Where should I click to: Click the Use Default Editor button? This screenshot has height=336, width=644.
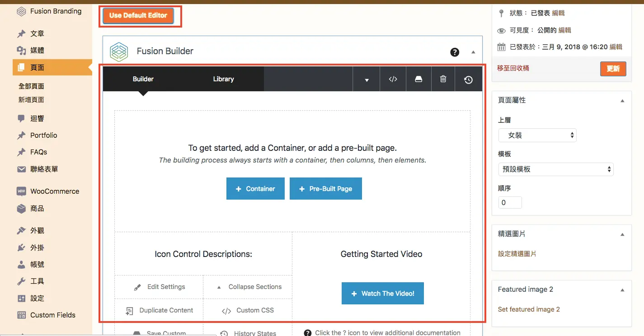point(138,15)
